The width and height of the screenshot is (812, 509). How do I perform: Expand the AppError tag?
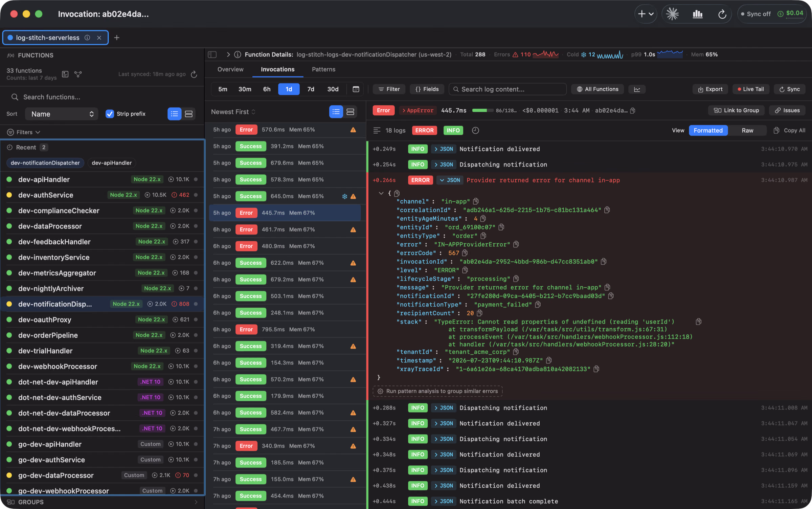pyautogui.click(x=418, y=110)
